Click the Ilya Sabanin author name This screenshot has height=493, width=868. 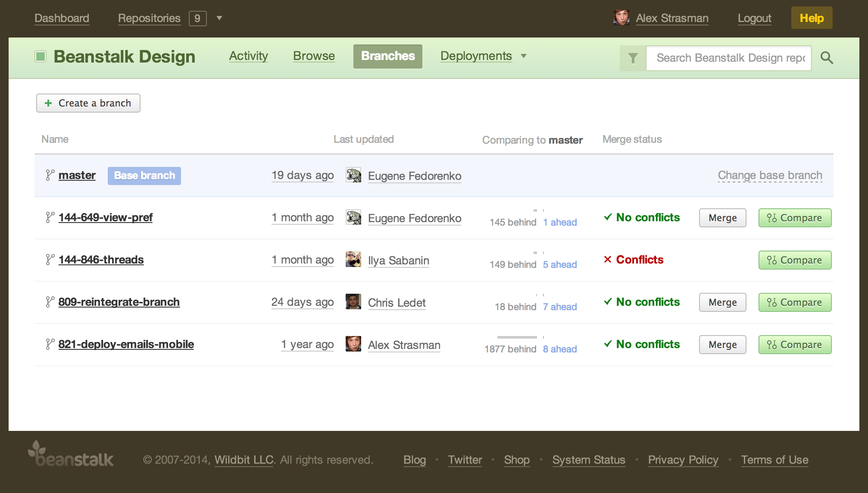(x=399, y=261)
